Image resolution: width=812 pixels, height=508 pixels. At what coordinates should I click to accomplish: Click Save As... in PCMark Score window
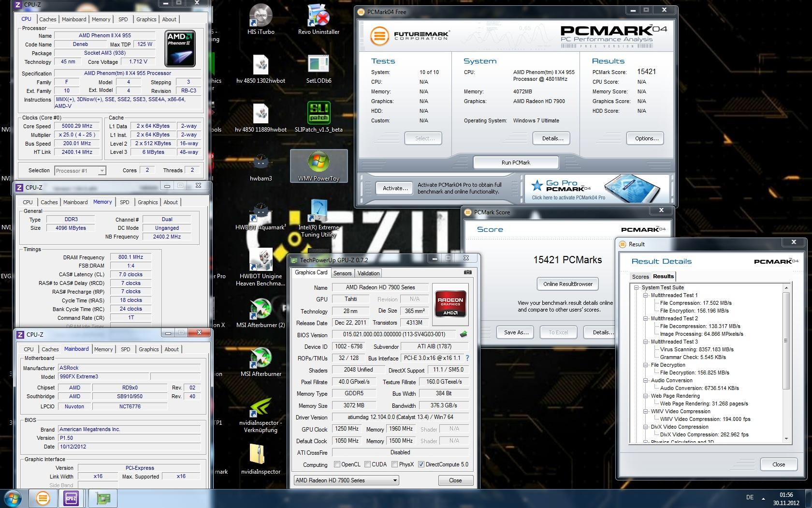516,332
